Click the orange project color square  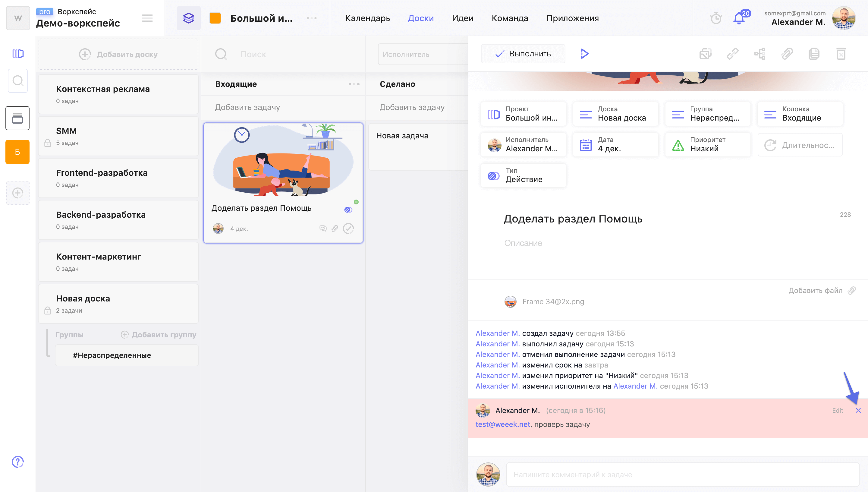click(215, 18)
